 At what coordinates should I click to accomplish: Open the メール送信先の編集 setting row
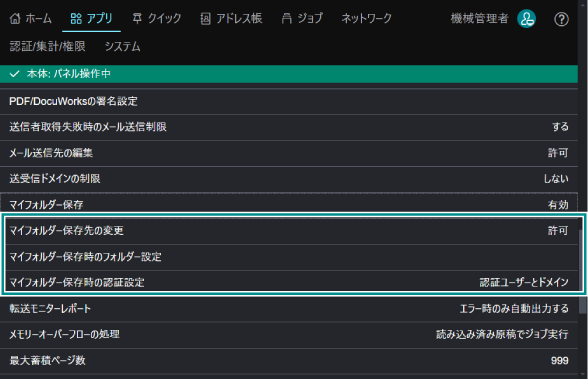[x=289, y=153]
